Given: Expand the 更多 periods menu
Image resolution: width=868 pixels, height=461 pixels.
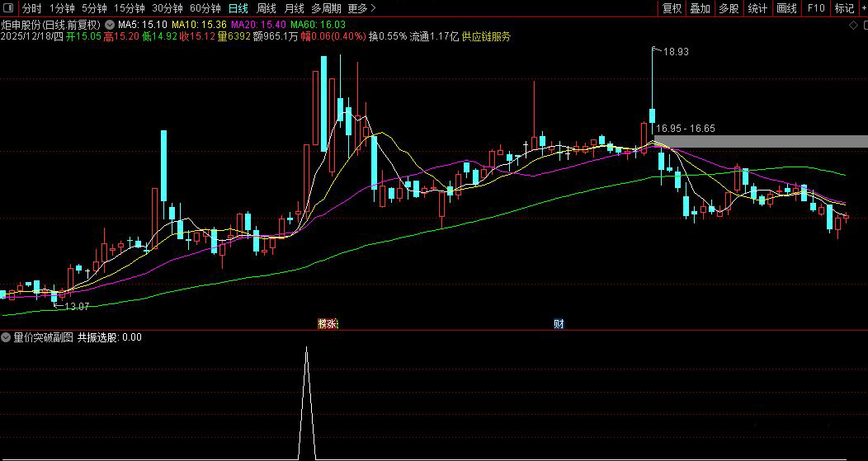Looking at the screenshot, I should click(x=361, y=8).
